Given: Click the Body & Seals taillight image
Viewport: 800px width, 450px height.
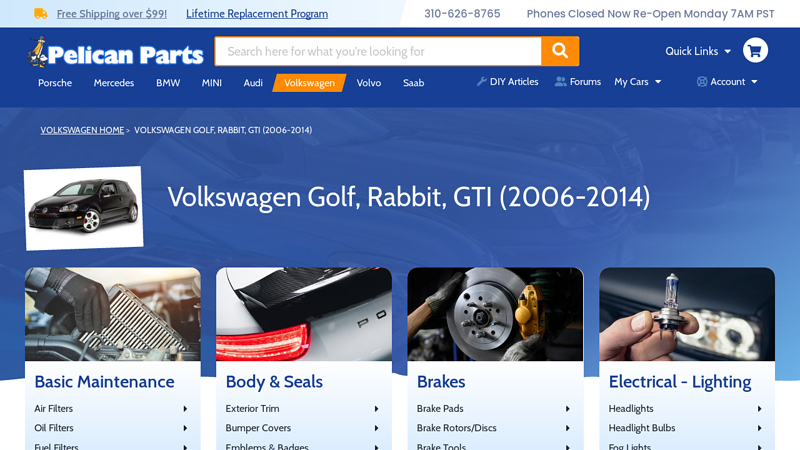Looking at the screenshot, I should (x=304, y=314).
